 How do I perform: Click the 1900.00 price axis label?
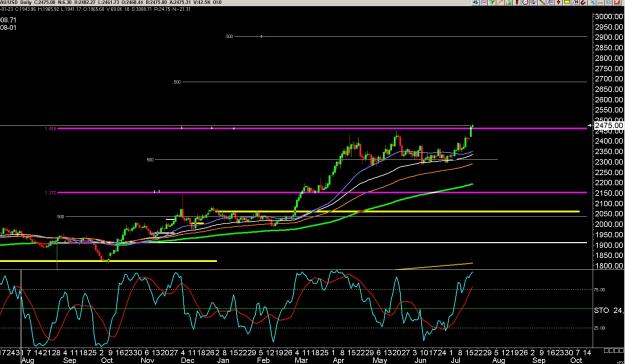(x=609, y=245)
